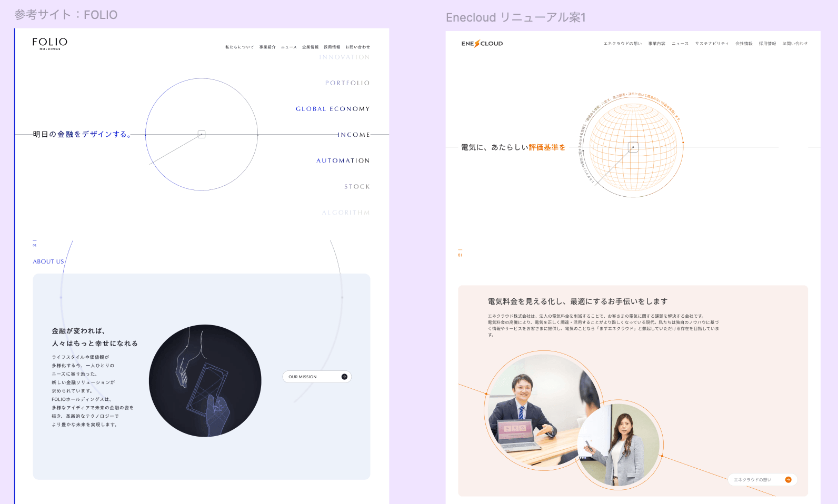Screen dimensions: 838x504
Task: Open サステナビリティ in Enecloud navigation
Action: [712, 44]
